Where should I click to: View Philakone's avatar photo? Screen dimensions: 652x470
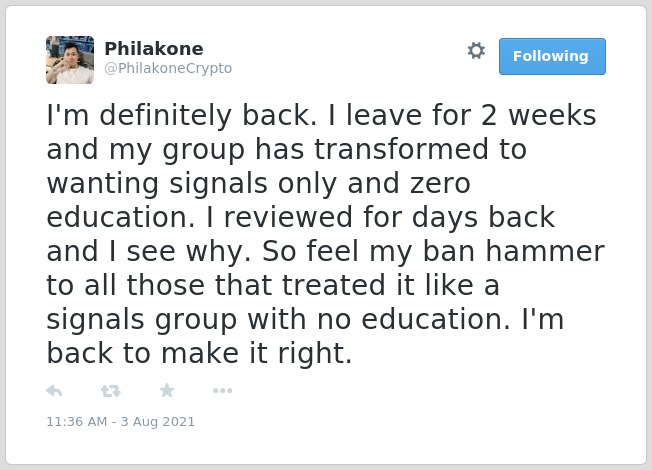pyautogui.click(x=70, y=60)
